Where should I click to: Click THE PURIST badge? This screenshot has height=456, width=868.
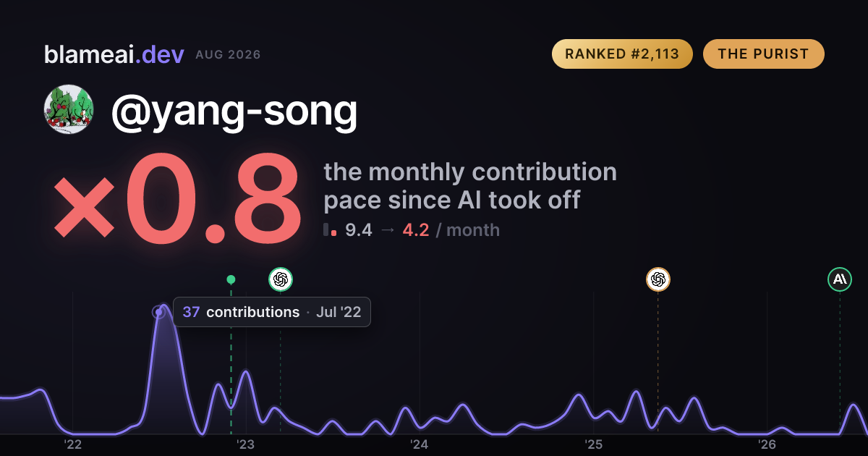click(x=763, y=54)
